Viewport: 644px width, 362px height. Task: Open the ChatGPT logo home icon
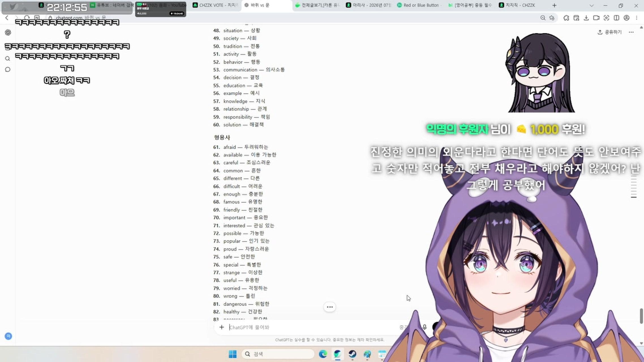8,33
